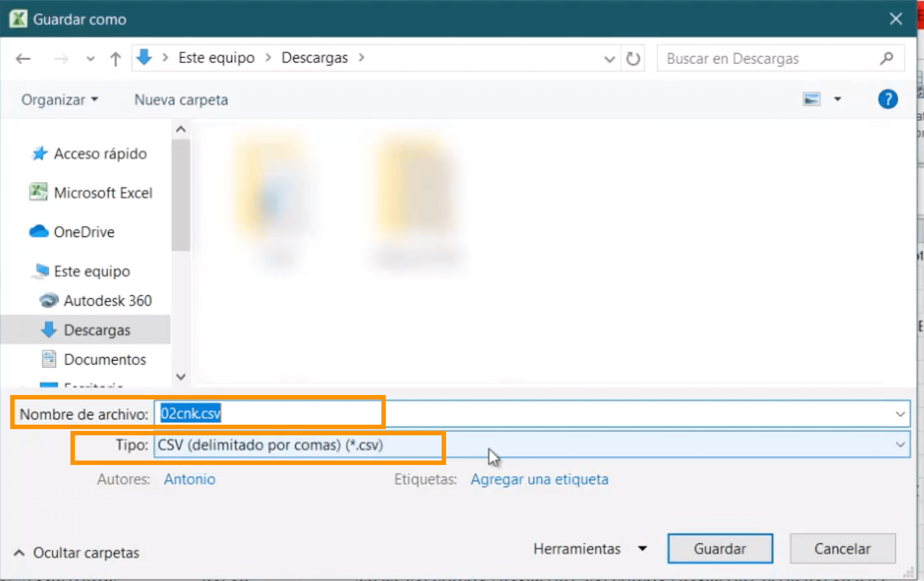Refresh the Descargas folder view

click(633, 58)
